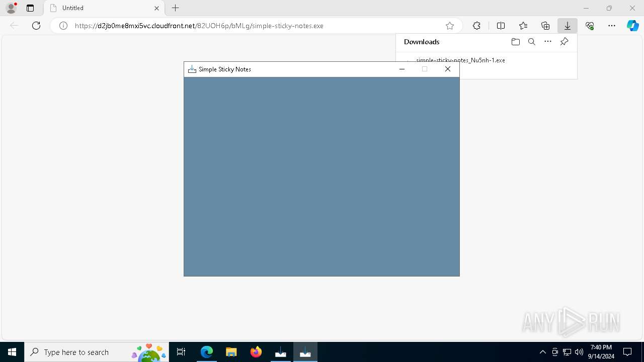Viewport: 644px width, 362px height.
Task: Click the taskbar search box
Action: tap(97, 352)
